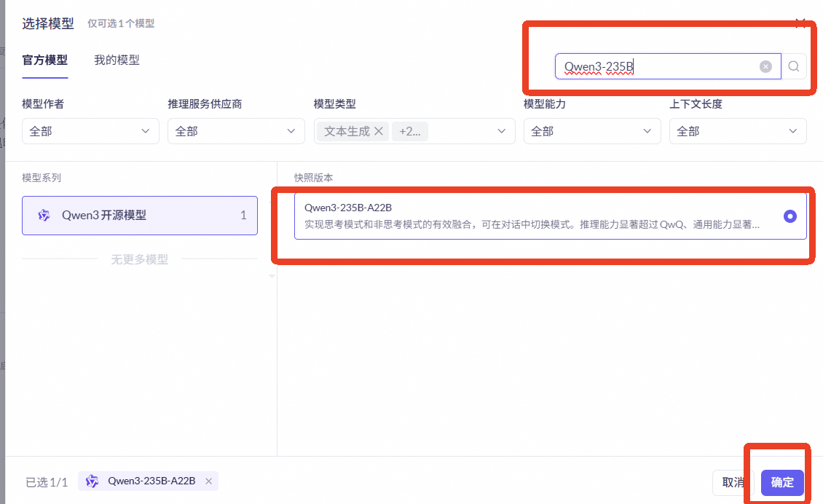Viewport: 823px width, 504px height.
Task: Open the 上下文长度 dropdown
Action: (738, 131)
